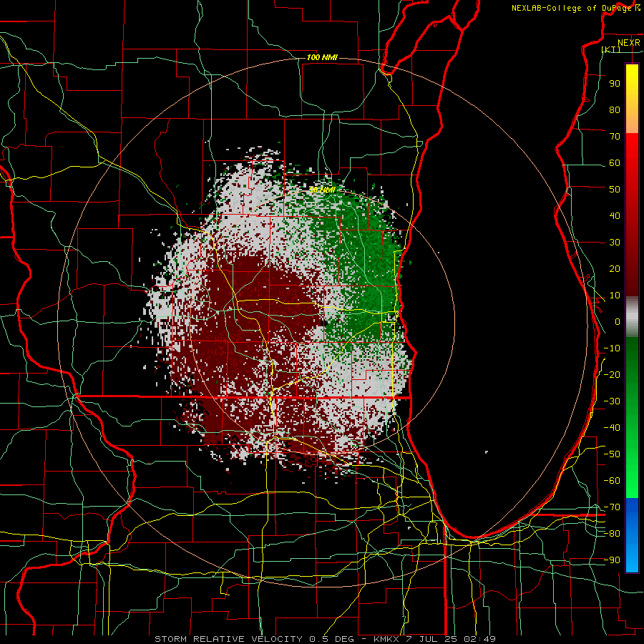Select the -30 scale label
The image size is (644, 644).
(x=612, y=401)
